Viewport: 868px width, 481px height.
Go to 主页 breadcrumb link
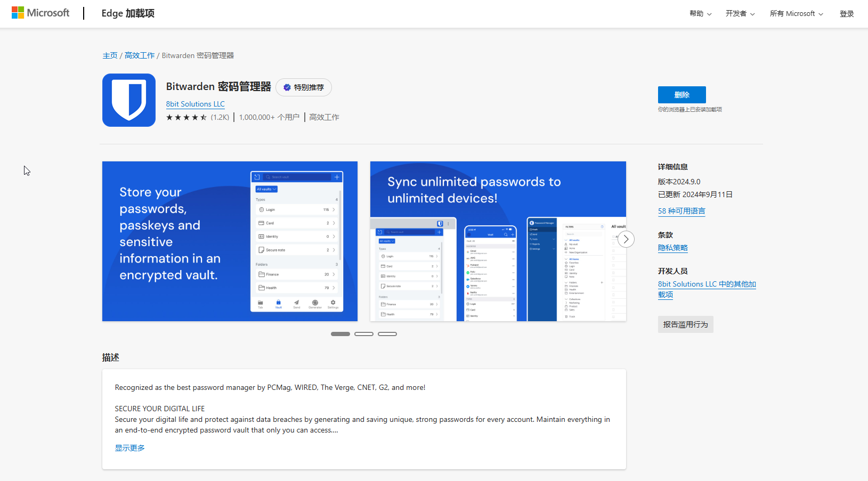110,55
